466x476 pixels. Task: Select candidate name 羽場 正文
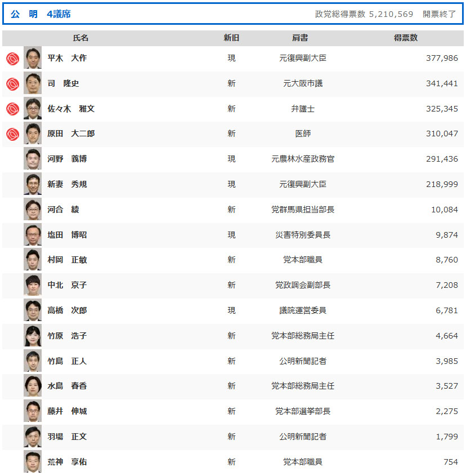pos(67,437)
